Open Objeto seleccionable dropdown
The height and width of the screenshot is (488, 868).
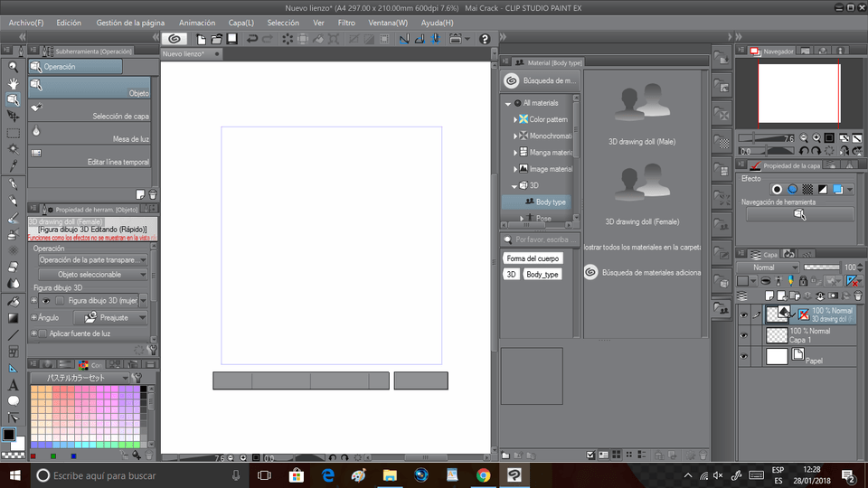(x=92, y=275)
